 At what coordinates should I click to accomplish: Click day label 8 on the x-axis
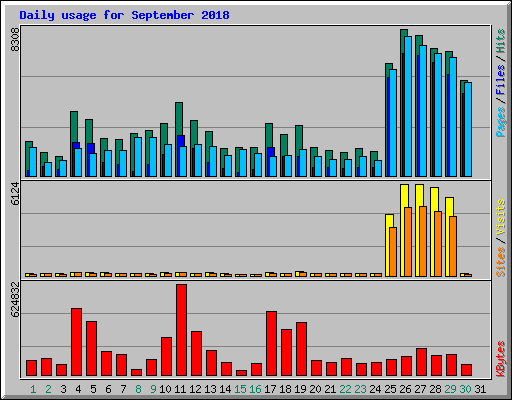tap(138, 389)
